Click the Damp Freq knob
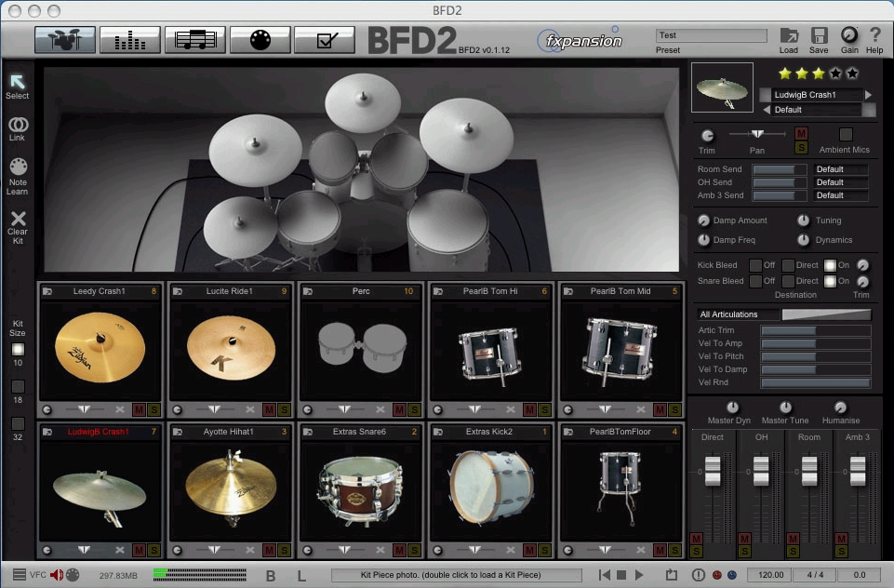The image size is (894, 588). pos(704,240)
